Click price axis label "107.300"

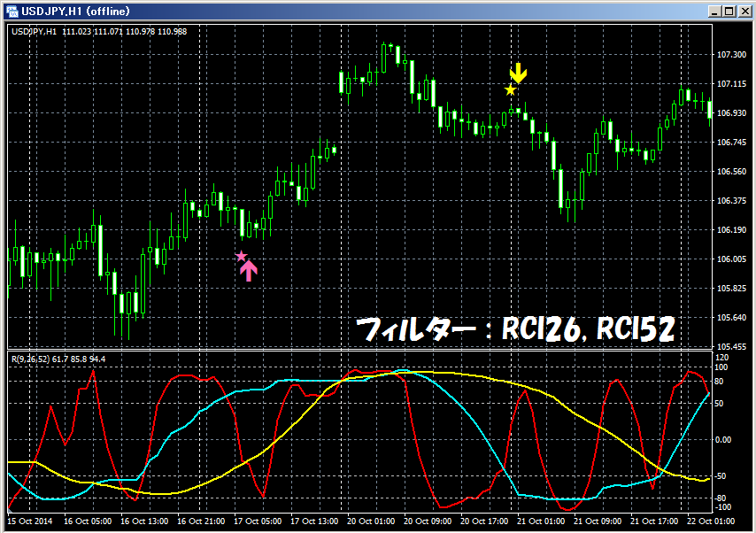tap(731, 55)
